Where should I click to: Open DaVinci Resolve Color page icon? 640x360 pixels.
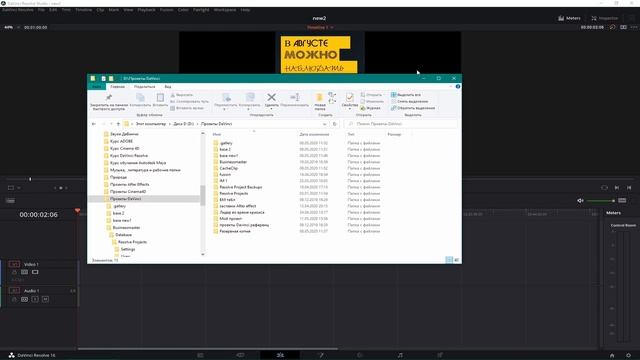pyautogui.click(x=360, y=355)
